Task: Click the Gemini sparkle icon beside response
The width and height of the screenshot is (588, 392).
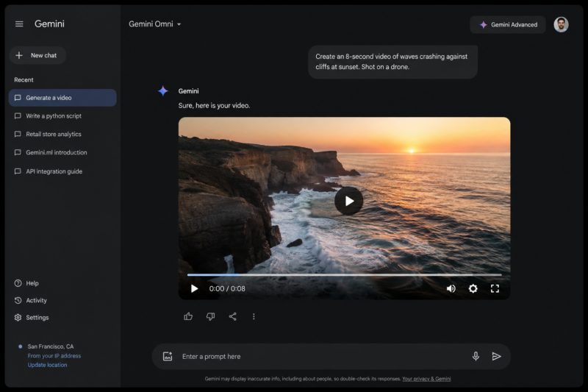Action: click(162, 90)
